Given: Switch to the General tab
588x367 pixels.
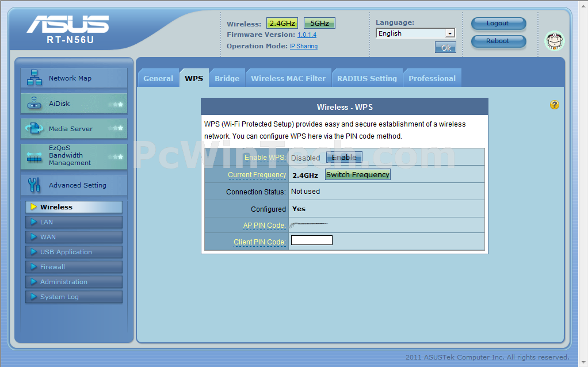Looking at the screenshot, I should 158,78.
